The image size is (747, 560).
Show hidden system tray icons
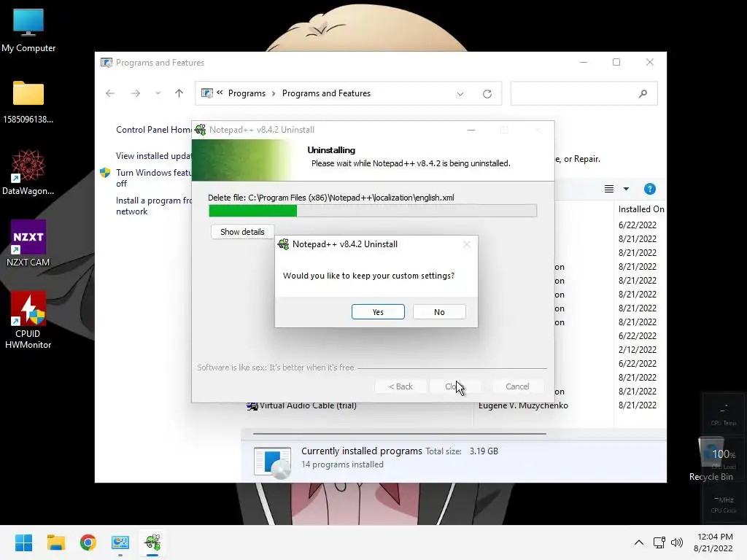point(639,542)
